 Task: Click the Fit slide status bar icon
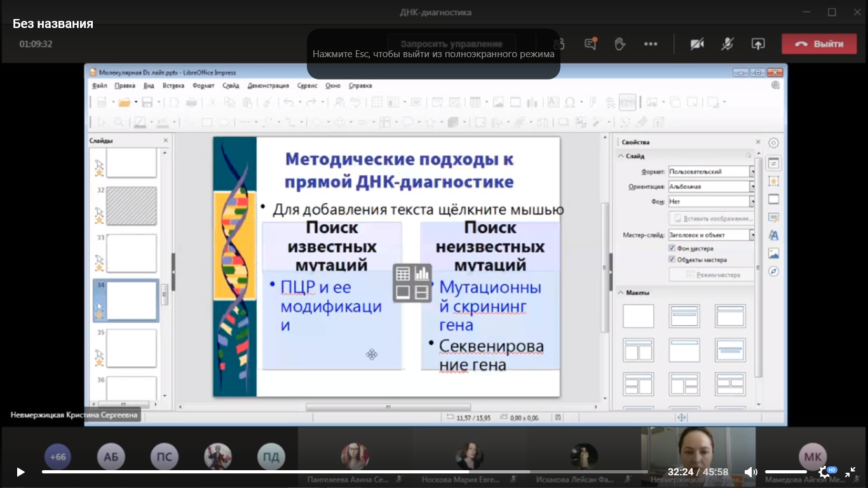click(x=682, y=417)
